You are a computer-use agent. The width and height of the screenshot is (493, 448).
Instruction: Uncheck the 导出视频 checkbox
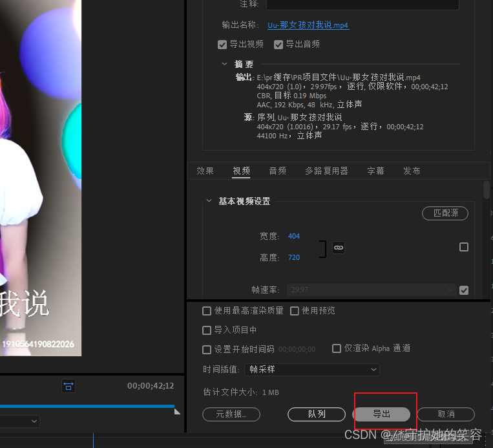point(222,45)
